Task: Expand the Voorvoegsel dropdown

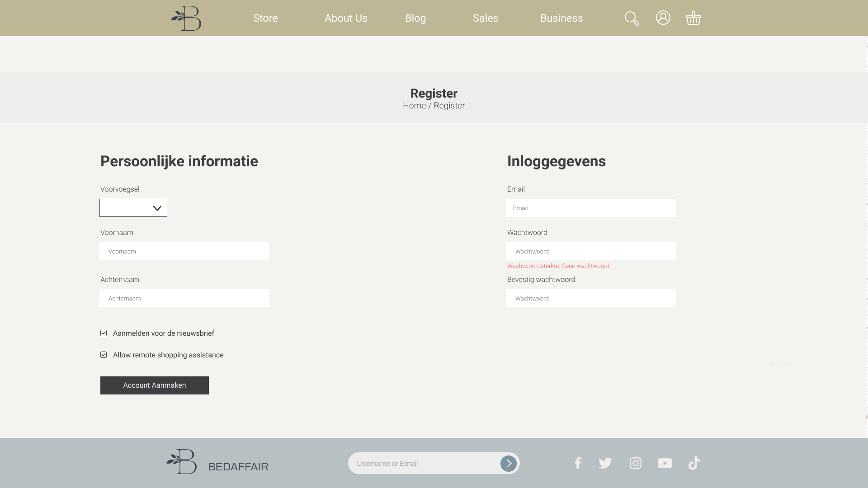Action: pyautogui.click(x=133, y=208)
